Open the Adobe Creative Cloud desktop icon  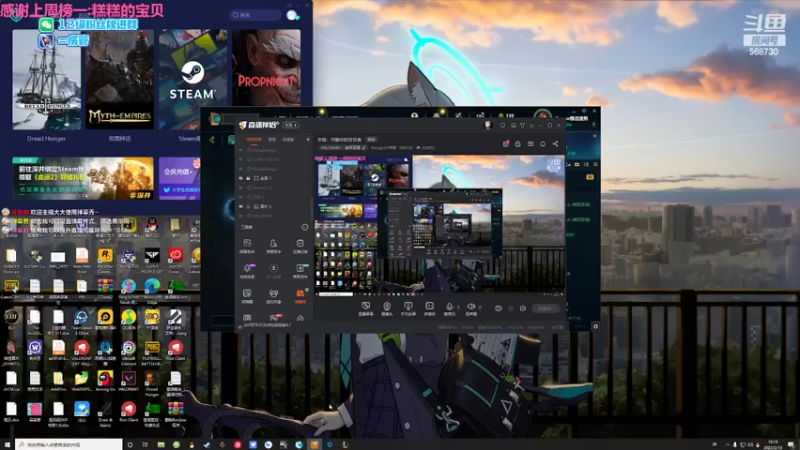[176, 259]
